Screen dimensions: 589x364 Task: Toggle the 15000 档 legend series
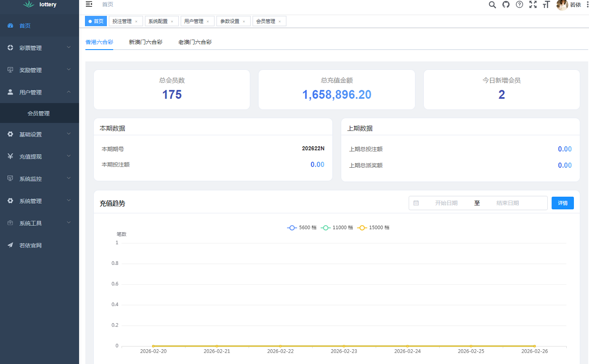tap(373, 227)
